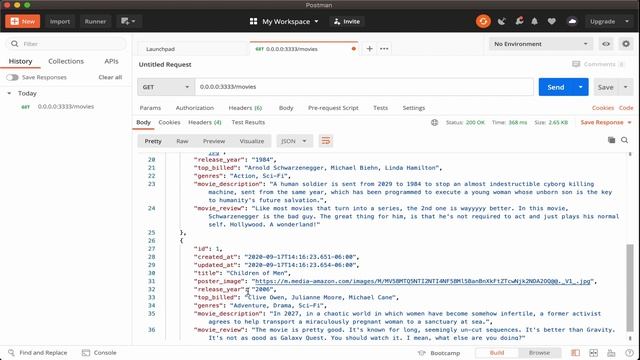Select the Visualize response view
Screen dimensions: 640x360
point(251,141)
